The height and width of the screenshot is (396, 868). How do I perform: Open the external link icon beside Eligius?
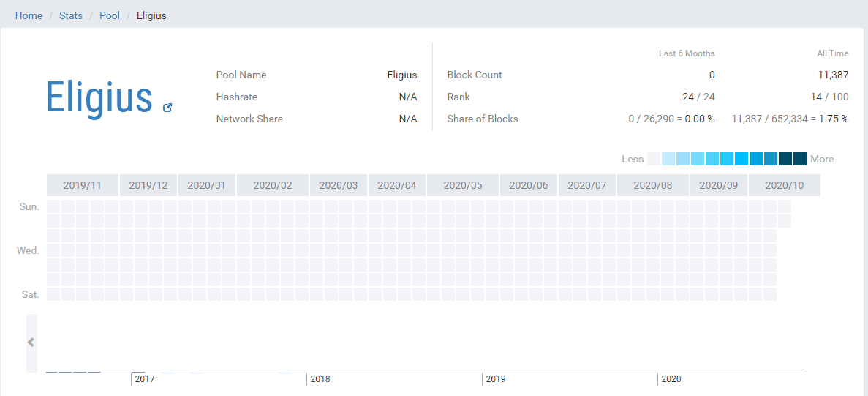pos(167,108)
